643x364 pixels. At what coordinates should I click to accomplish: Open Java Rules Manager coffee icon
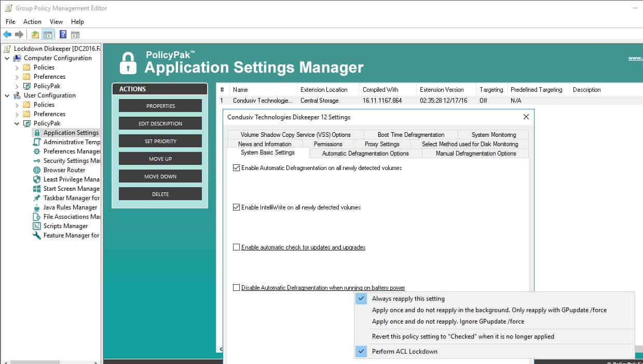37,207
